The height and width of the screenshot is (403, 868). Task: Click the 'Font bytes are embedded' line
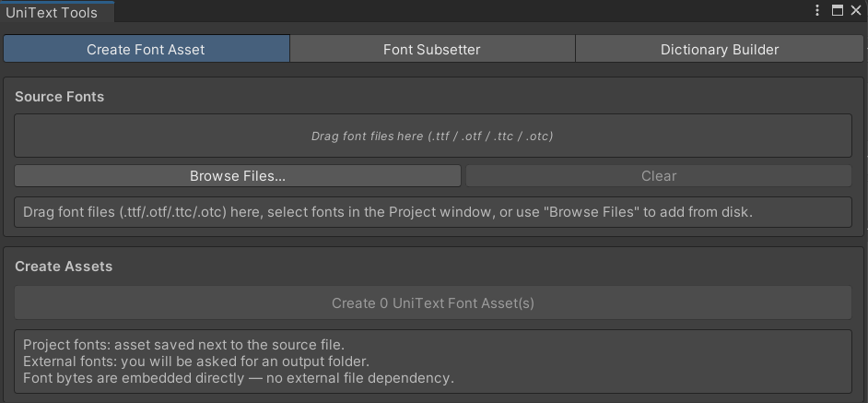[239, 378]
